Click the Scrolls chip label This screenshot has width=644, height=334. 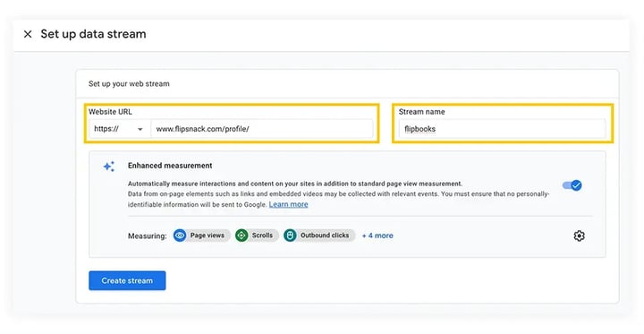(262, 236)
